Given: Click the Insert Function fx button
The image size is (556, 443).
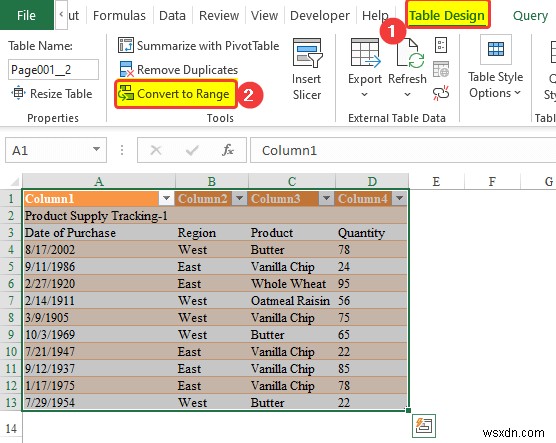Looking at the screenshot, I should (x=228, y=150).
